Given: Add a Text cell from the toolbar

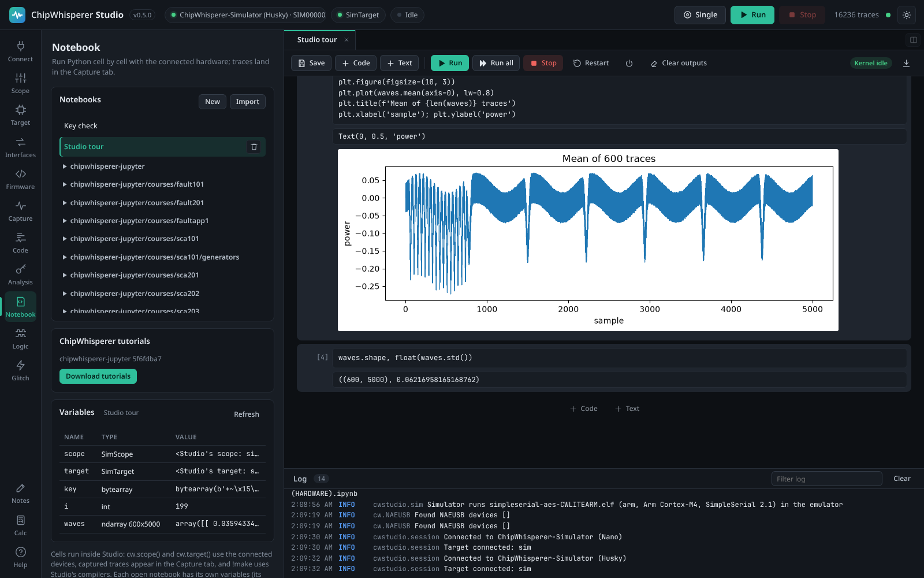Looking at the screenshot, I should 400,63.
